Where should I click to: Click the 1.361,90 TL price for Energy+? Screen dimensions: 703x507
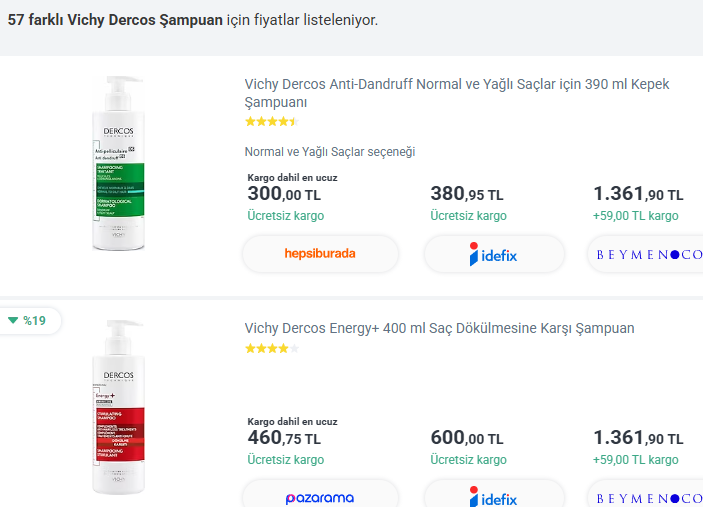[x=638, y=438]
